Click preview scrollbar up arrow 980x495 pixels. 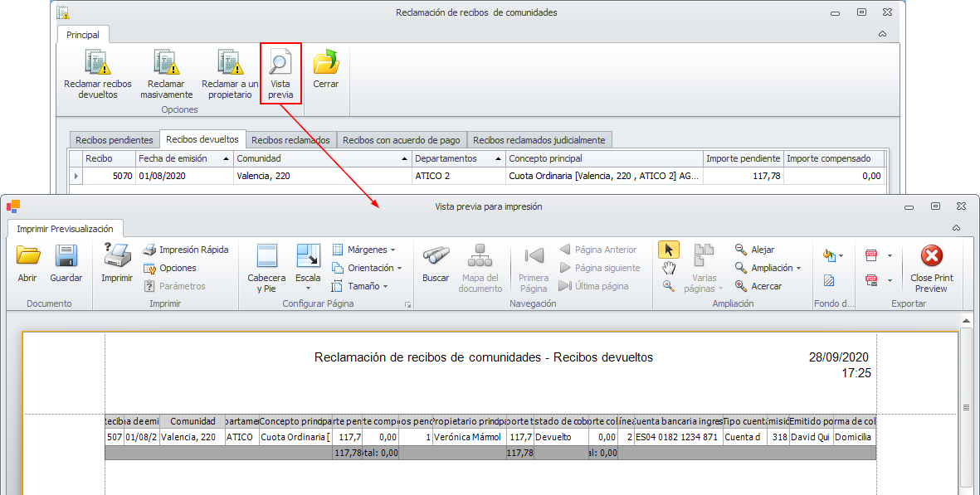[x=966, y=321]
